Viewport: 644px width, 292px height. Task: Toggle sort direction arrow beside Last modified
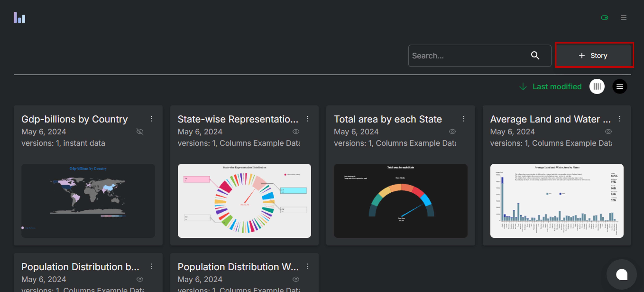click(523, 87)
